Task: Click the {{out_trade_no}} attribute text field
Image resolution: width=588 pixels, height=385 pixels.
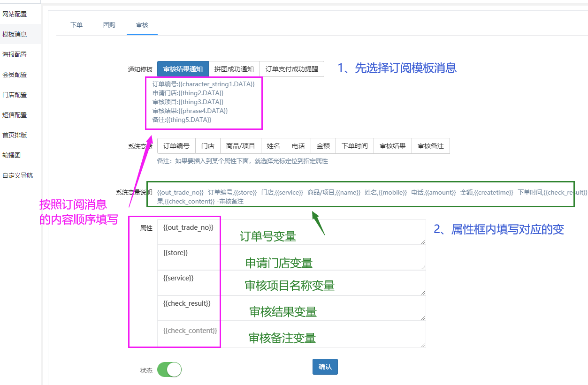Action: (291, 232)
